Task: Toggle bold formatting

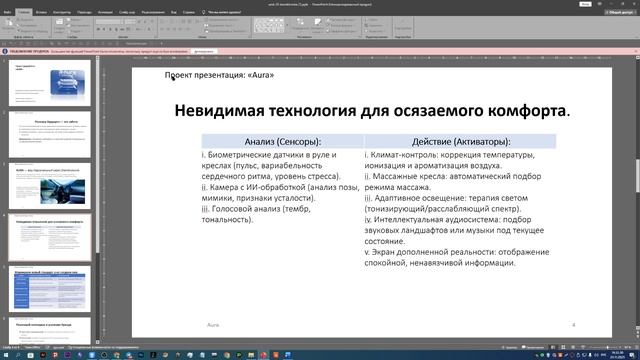Action: tap(98, 29)
